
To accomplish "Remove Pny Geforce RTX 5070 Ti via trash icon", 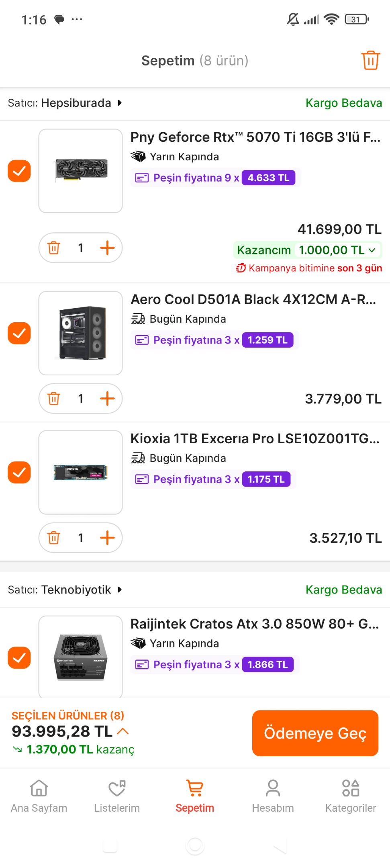I will click(x=54, y=248).
